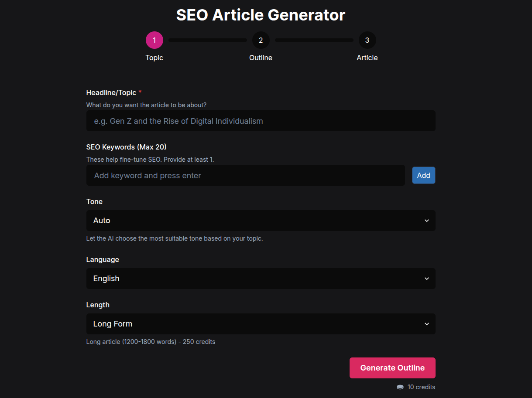Click the chevron arrow in Language field
532x398 pixels.
[427, 279]
